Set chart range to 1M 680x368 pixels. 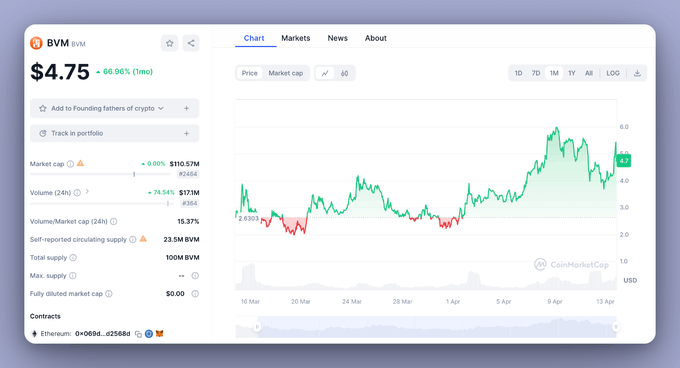tap(554, 73)
